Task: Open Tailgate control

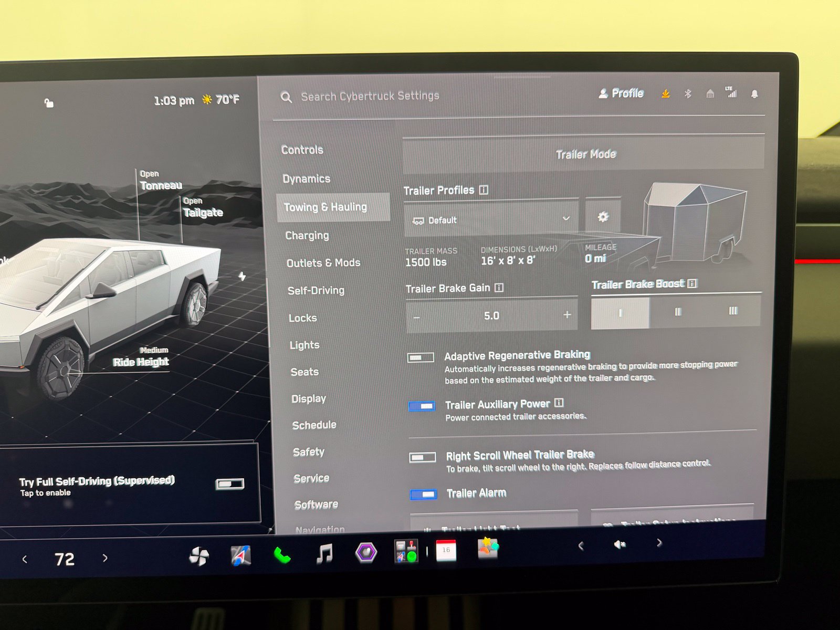Action: pos(203,207)
